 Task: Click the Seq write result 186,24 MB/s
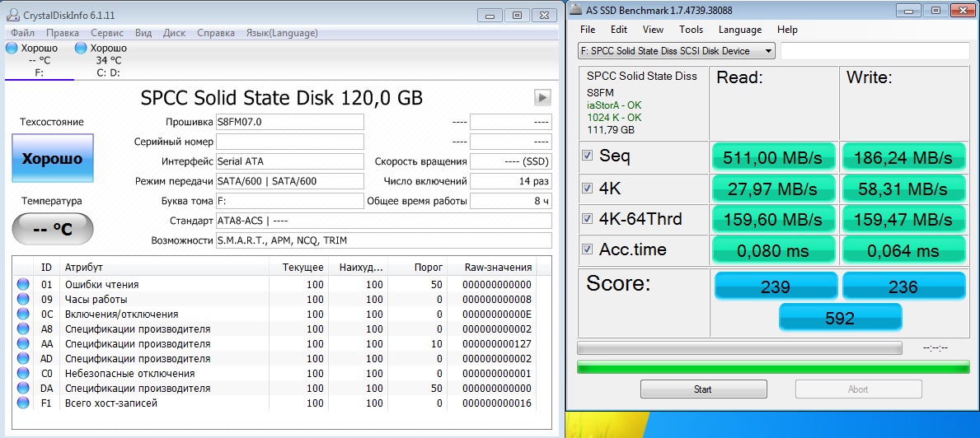(902, 157)
